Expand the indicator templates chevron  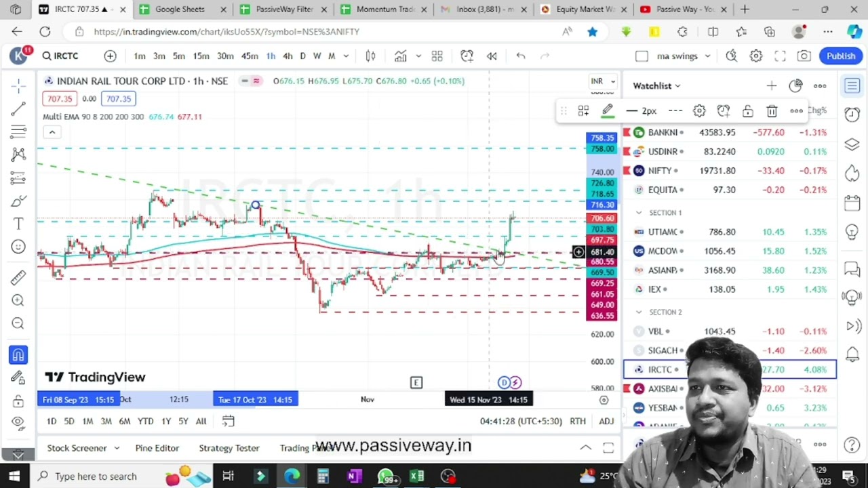pos(418,56)
